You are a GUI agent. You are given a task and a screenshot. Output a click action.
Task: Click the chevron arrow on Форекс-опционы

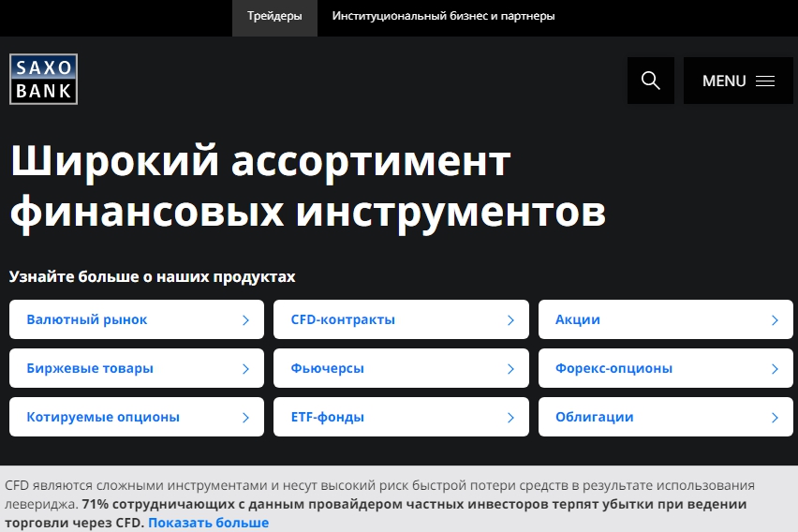coord(776,369)
